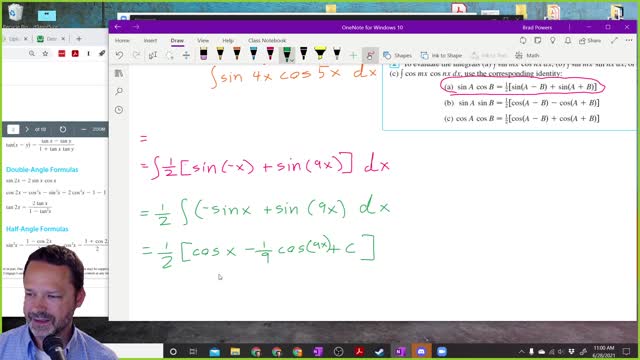Screen dimensions: 640x360
Task: Close the green-icon browser tab
Action: coord(63,39)
